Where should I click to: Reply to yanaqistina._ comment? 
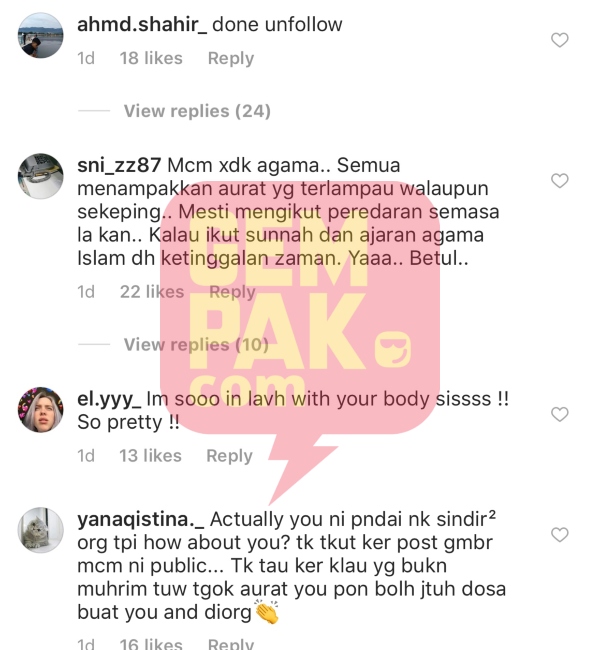click(x=231, y=644)
